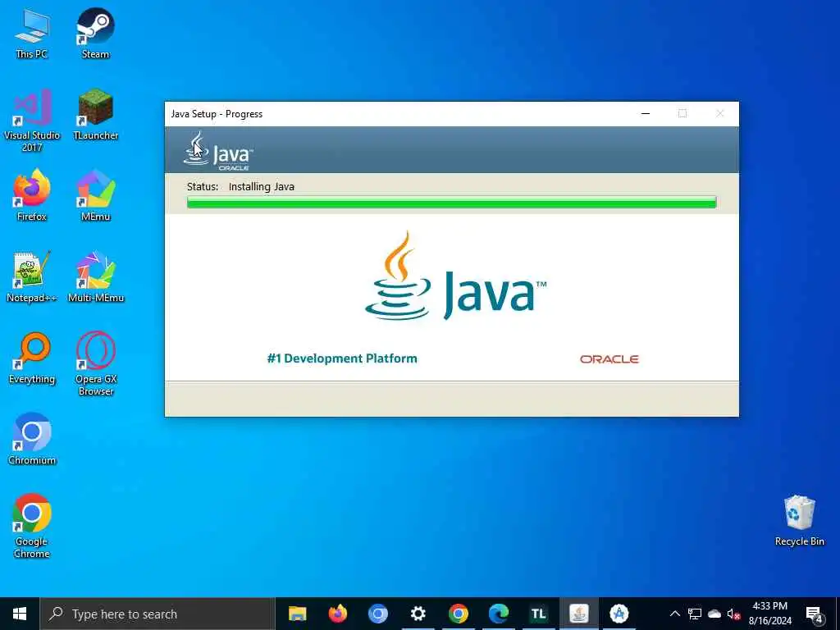Select the Steam desktop shortcut
This screenshot has width=840, height=630.
[x=95, y=33]
